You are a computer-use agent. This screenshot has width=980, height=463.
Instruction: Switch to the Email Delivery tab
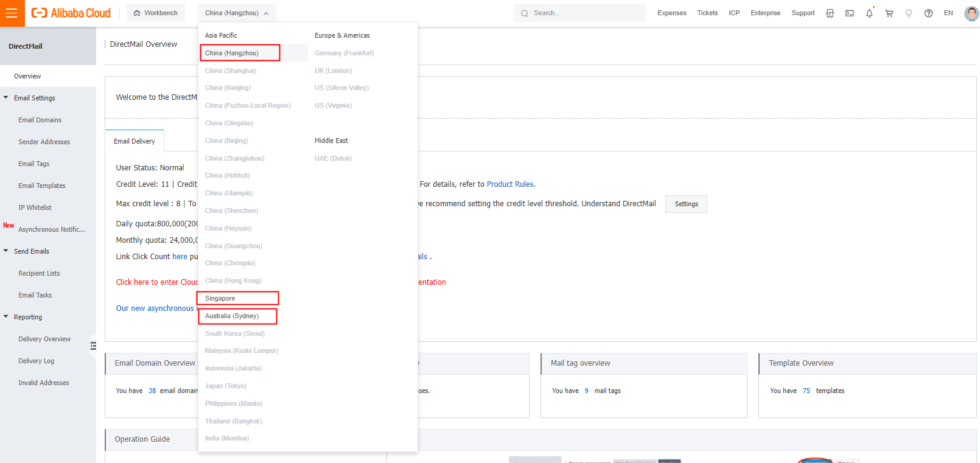[x=135, y=141]
